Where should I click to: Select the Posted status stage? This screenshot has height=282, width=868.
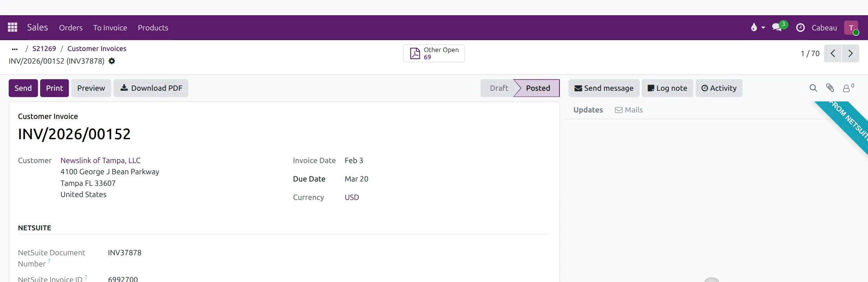pyautogui.click(x=538, y=88)
